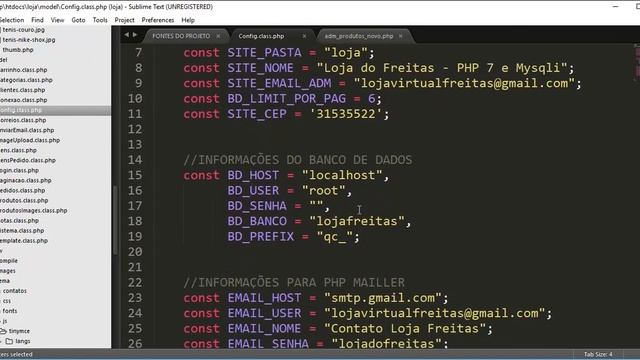
Task: Place cursor in "localhost" string
Action: (x=342, y=175)
